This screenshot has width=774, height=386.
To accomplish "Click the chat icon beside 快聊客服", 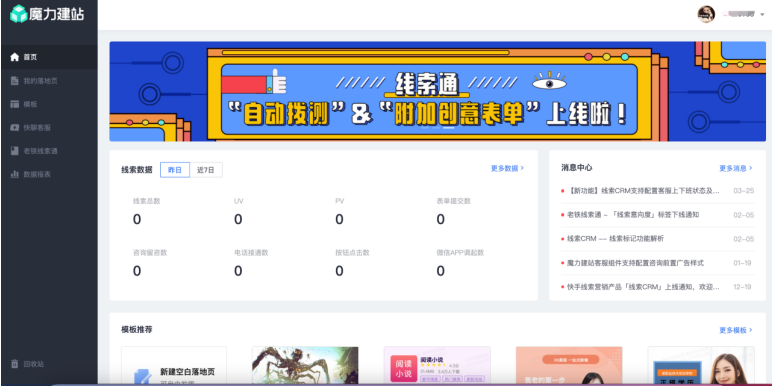I will point(15,127).
